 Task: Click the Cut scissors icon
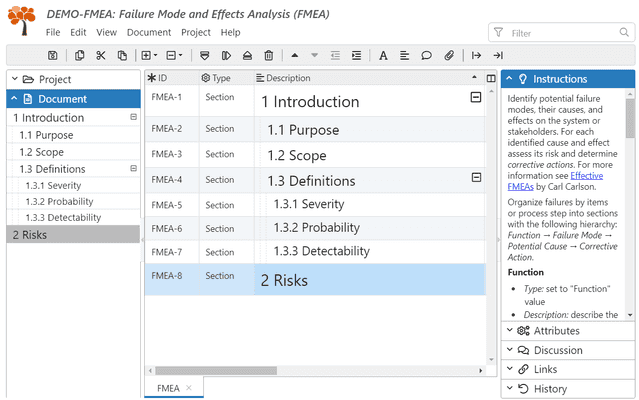101,55
